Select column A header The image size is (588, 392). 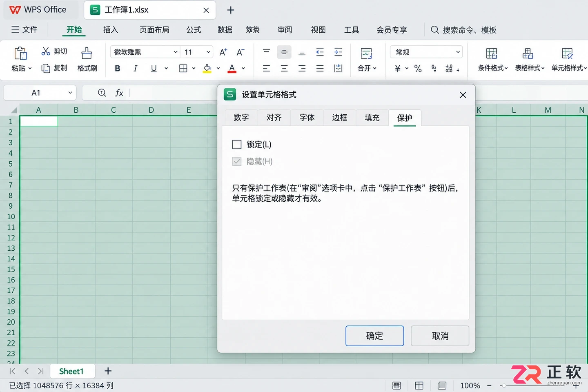point(39,110)
